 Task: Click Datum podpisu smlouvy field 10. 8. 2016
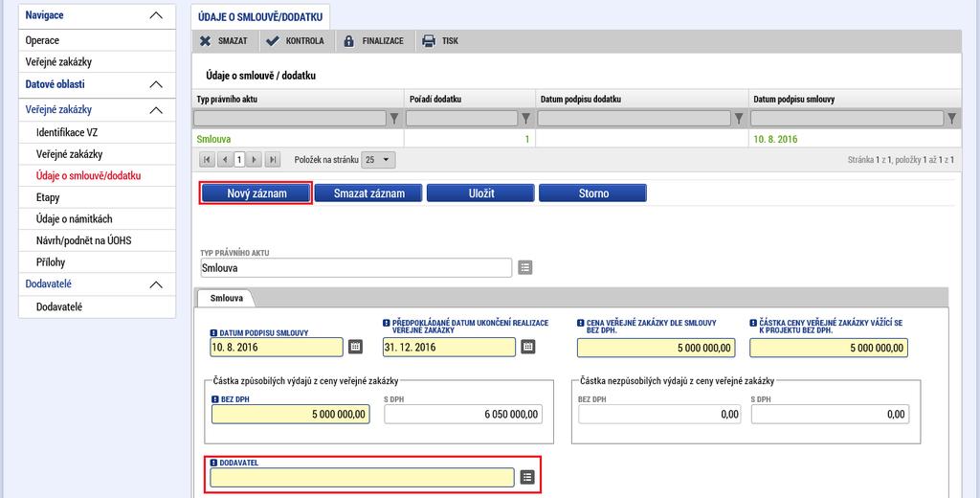point(277,348)
